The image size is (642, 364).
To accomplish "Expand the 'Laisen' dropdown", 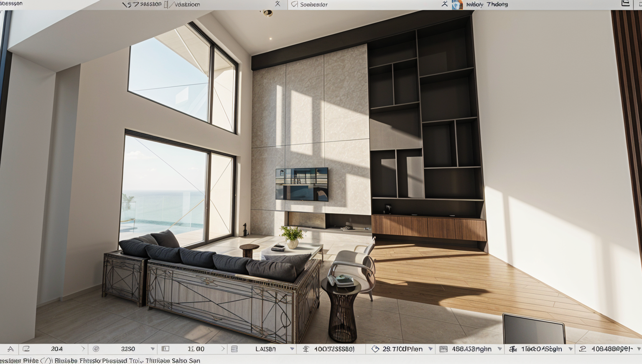I will click(x=292, y=349).
